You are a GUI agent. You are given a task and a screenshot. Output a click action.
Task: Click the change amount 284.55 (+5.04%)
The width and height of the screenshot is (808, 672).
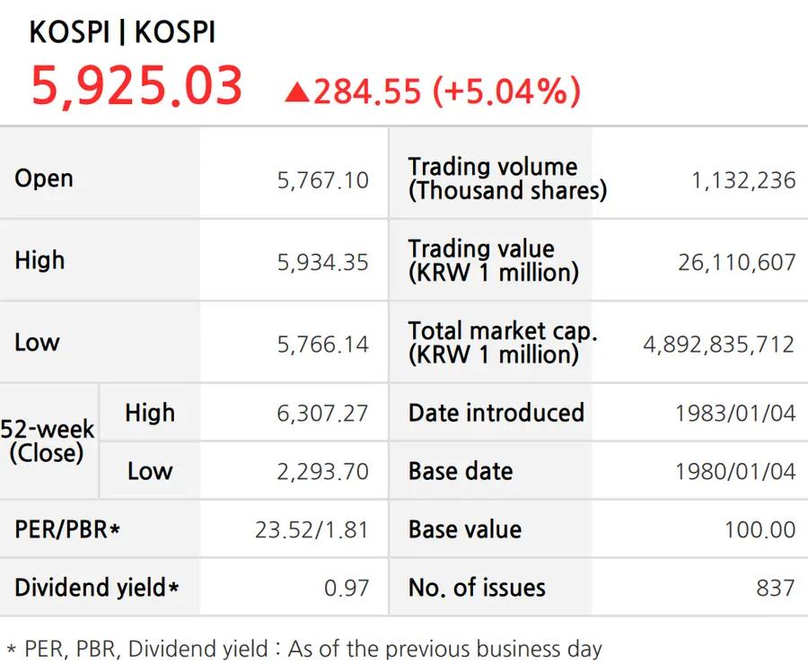[x=447, y=92]
